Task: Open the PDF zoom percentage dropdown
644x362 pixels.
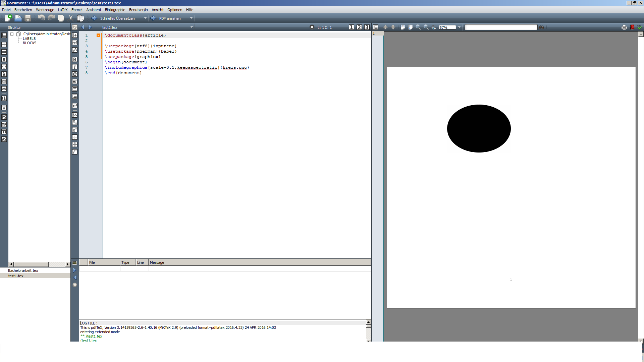Action: 459,27
